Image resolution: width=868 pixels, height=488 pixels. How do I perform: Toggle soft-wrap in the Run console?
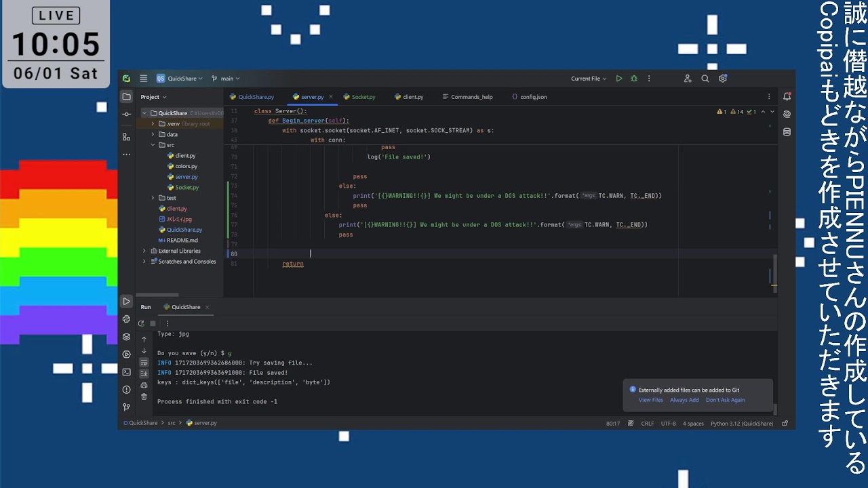coord(144,363)
